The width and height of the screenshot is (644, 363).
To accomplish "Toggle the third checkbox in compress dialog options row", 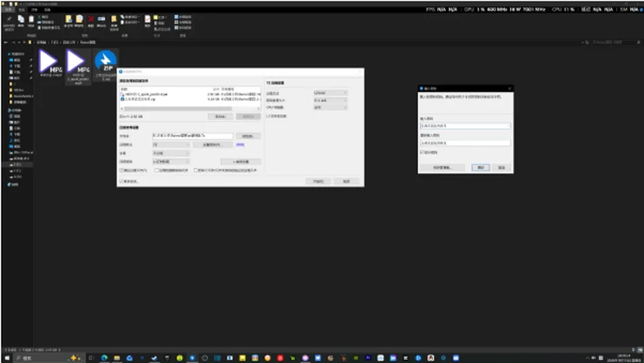I will pyautogui.click(x=196, y=170).
